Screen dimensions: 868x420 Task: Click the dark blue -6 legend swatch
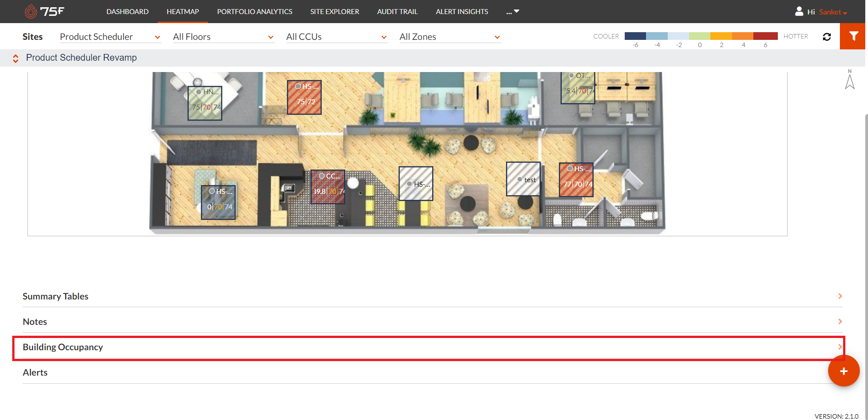tap(635, 36)
